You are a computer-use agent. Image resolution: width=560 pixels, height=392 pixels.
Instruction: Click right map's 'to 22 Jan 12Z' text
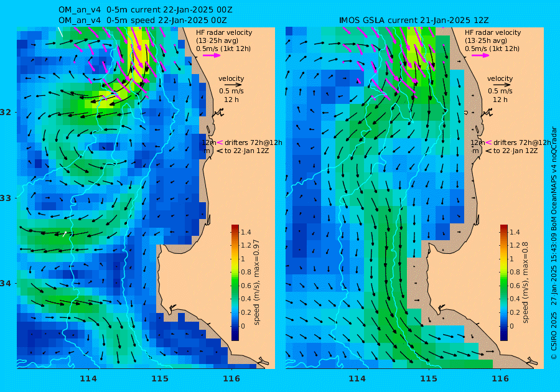point(515,151)
